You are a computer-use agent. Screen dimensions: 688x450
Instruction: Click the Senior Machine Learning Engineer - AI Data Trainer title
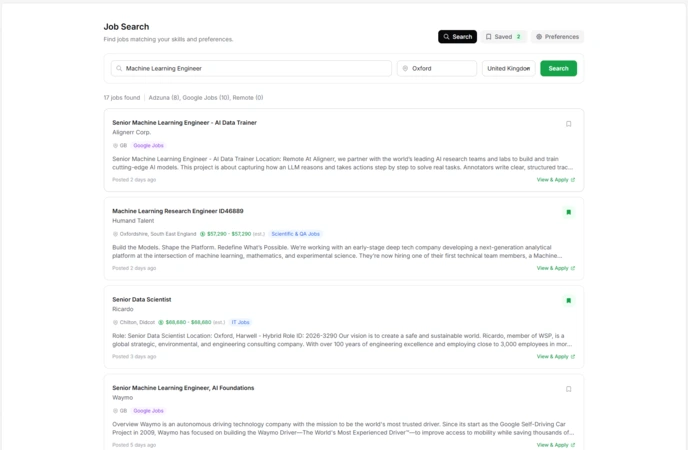click(x=184, y=123)
